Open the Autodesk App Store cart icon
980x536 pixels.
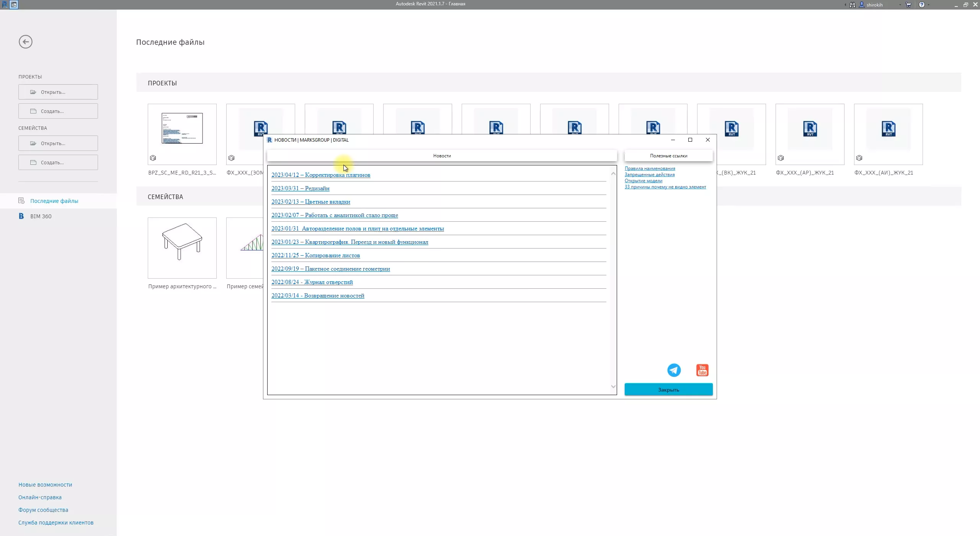pyautogui.click(x=908, y=5)
